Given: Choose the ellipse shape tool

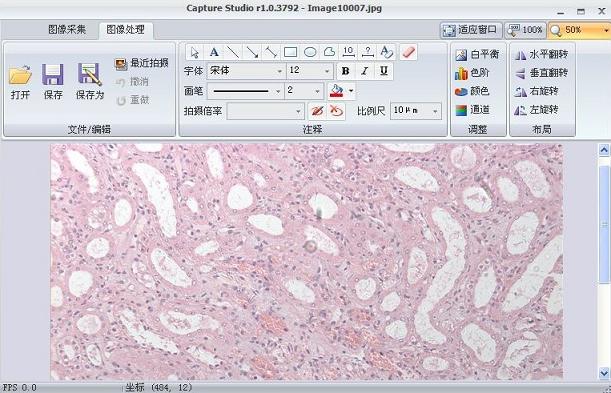Looking at the screenshot, I should (310, 52).
